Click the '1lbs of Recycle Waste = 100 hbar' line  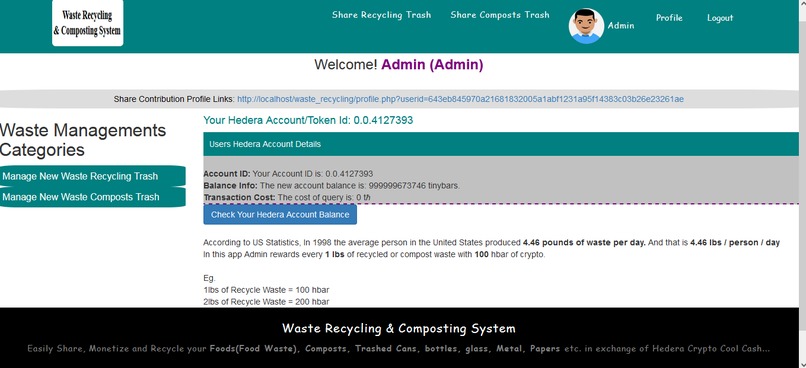(266, 290)
